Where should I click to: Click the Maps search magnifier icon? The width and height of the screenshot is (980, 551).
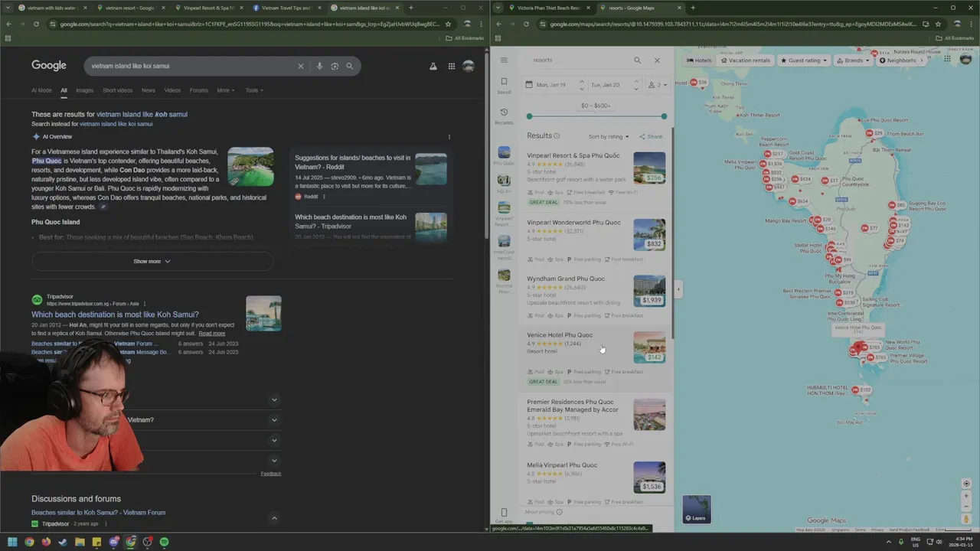coord(637,60)
